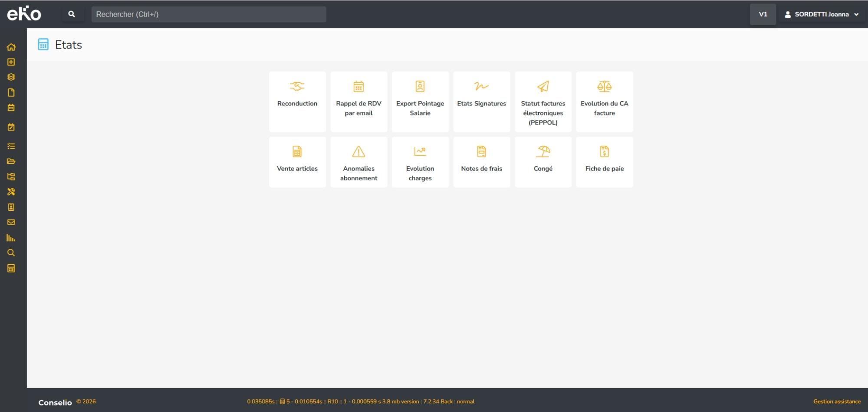
Task: Click the eko logo
Action: point(24,14)
